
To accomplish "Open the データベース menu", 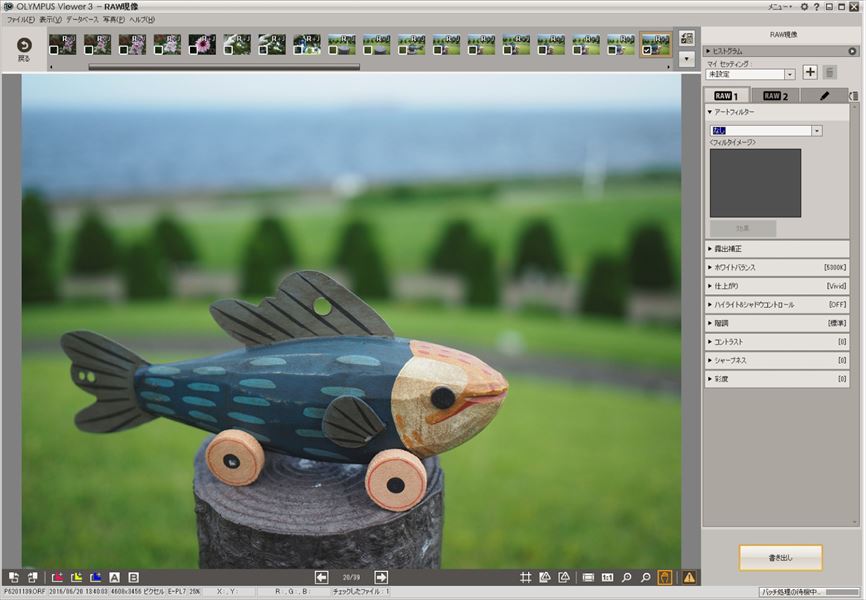I will coord(82,19).
